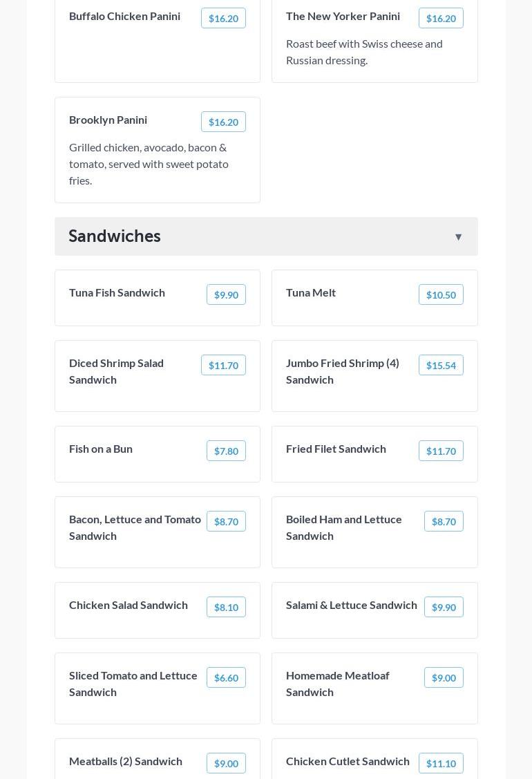Click the Chicken Cutlet Sandwich $11.10 price
The width and height of the screenshot is (532, 779).
click(441, 764)
